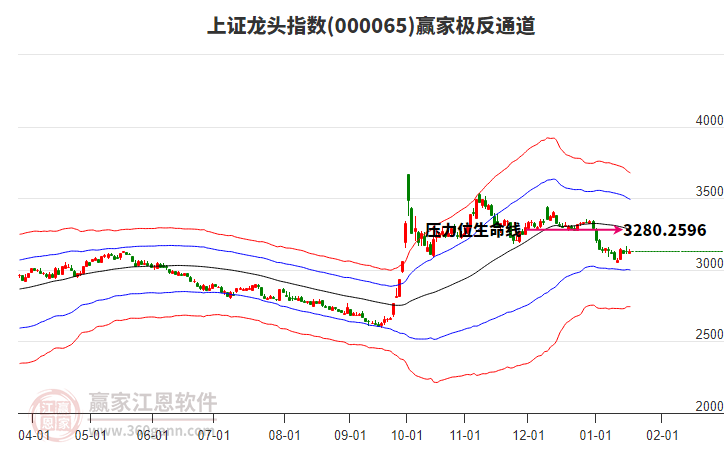
Task: Click the 01-01 date axis label
Action: [x=595, y=436]
